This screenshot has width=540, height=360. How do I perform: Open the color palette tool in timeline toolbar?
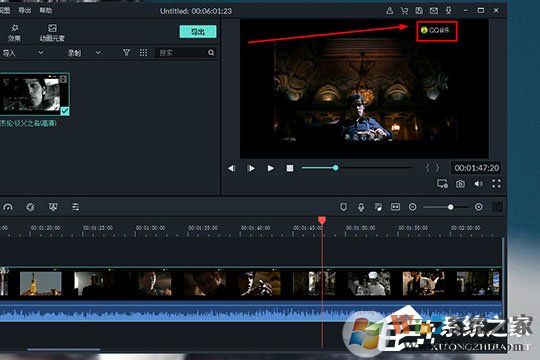point(31,207)
